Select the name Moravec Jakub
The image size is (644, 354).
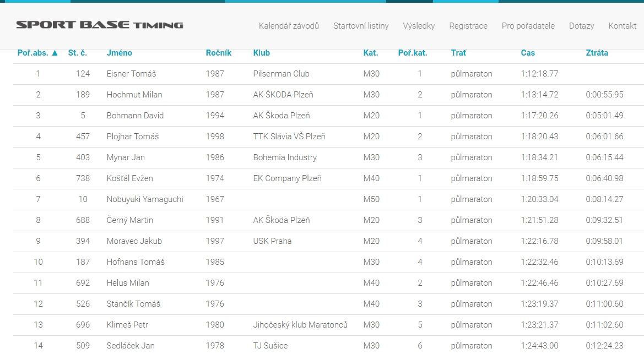[x=134, y=242]
